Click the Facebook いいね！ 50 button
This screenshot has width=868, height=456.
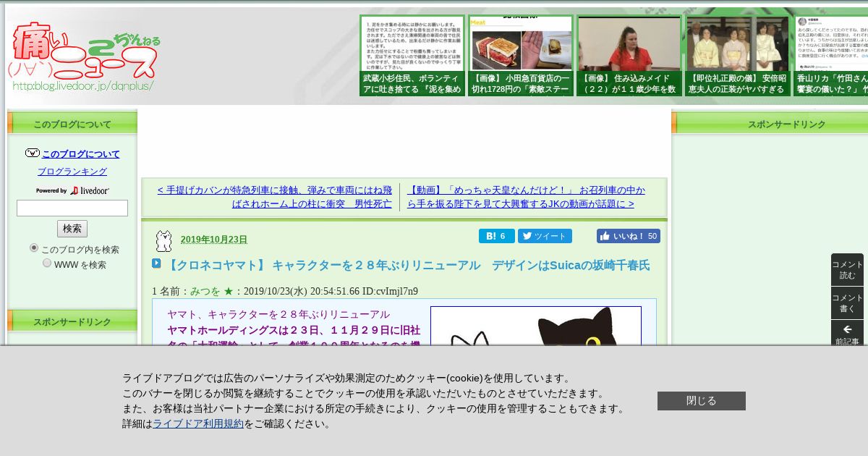click(x=629, y=236)
